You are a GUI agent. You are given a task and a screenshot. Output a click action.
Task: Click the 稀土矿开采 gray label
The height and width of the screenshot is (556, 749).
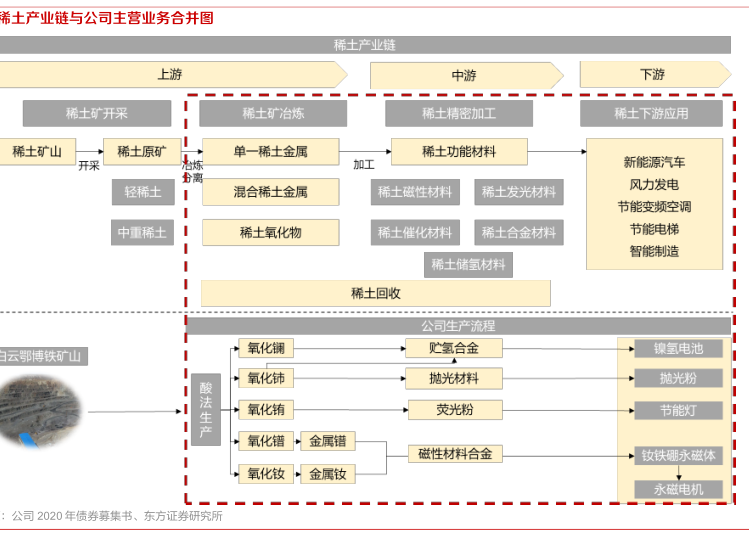(97, 113)
